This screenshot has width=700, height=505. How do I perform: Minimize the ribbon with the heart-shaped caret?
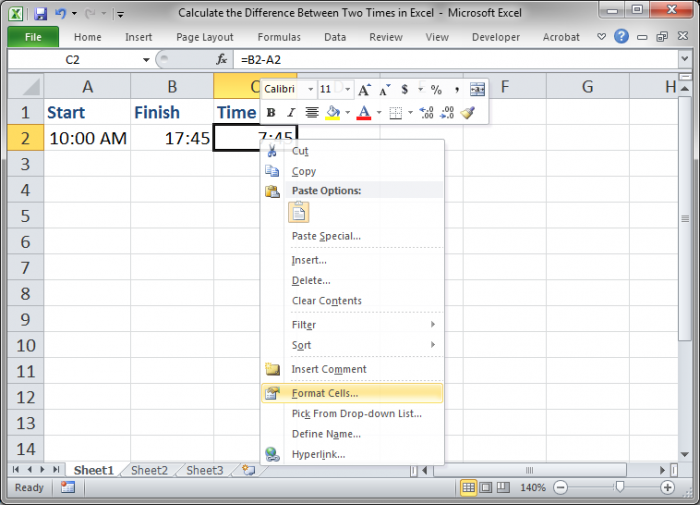coord(601,37)
